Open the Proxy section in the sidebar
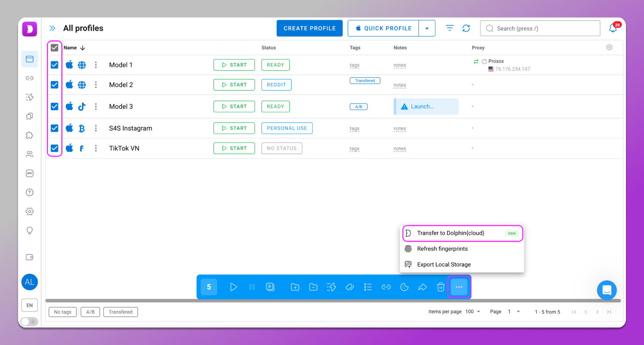 [30, 78]
